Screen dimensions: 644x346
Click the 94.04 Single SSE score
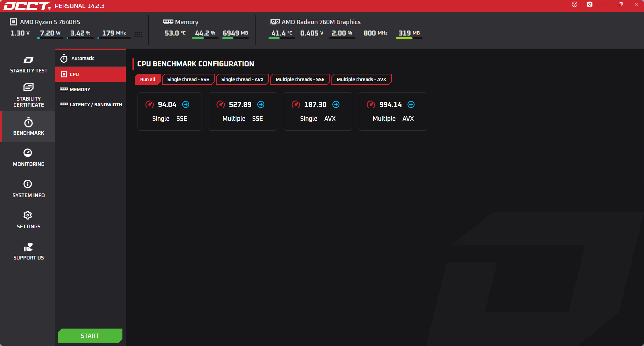coord(167,105)
